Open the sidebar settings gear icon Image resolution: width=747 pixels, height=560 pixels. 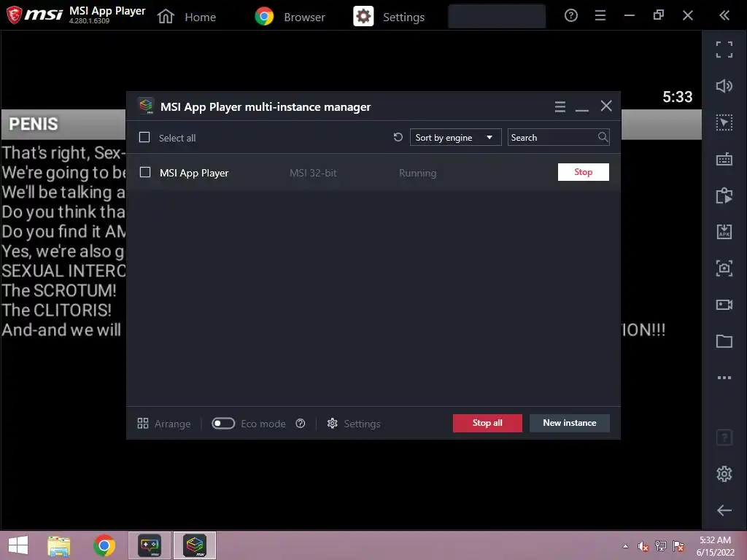(x=724, y=474)
